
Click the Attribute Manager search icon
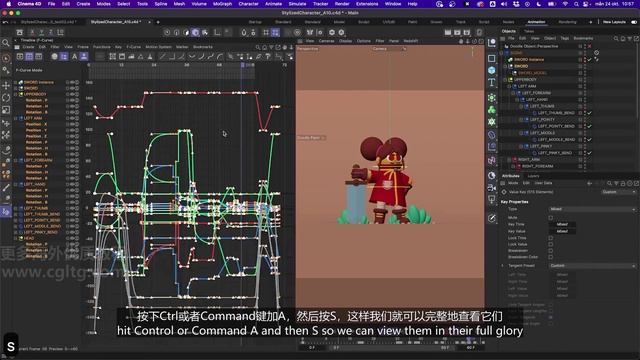coord(609,184)
